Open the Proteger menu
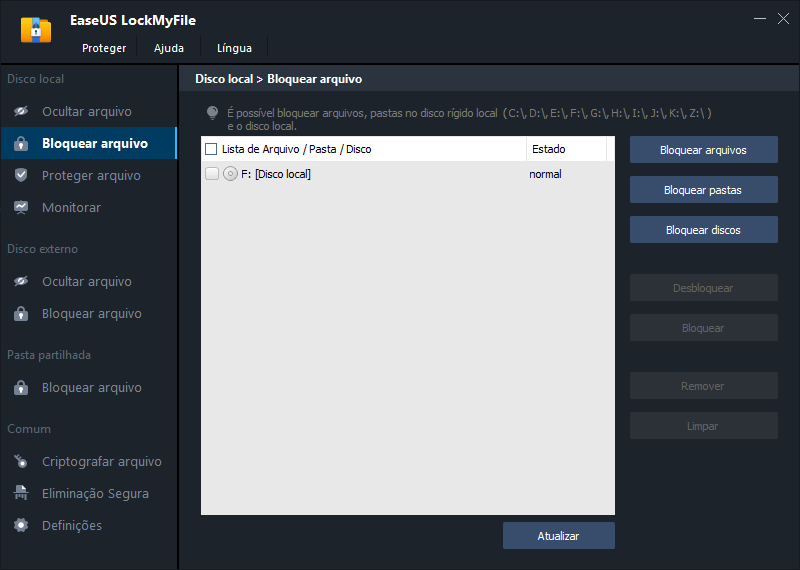Screen dimensions: 800x570 tap(104, 48)
